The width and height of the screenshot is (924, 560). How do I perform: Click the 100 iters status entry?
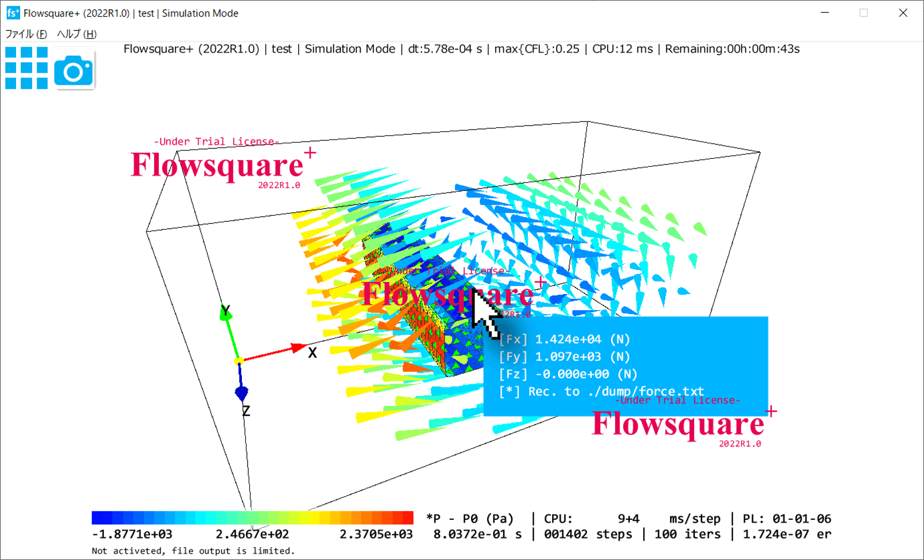coord(687,534)
